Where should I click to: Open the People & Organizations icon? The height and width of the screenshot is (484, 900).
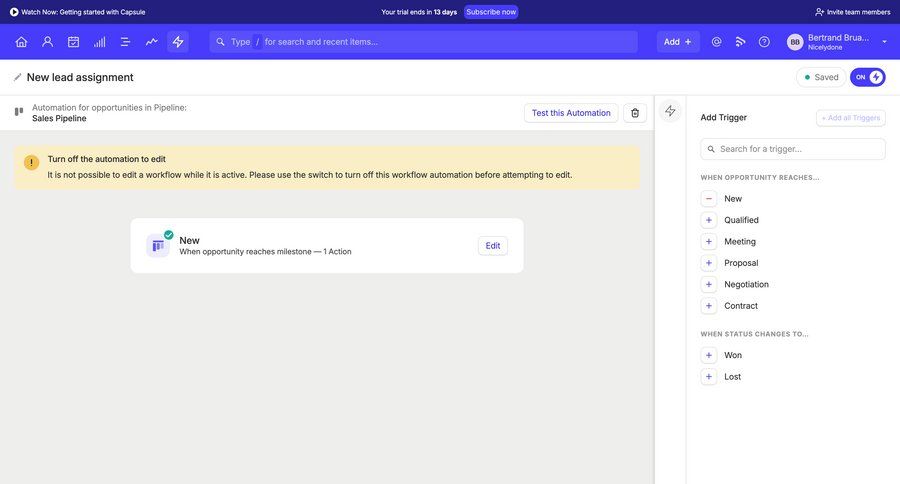47,42
